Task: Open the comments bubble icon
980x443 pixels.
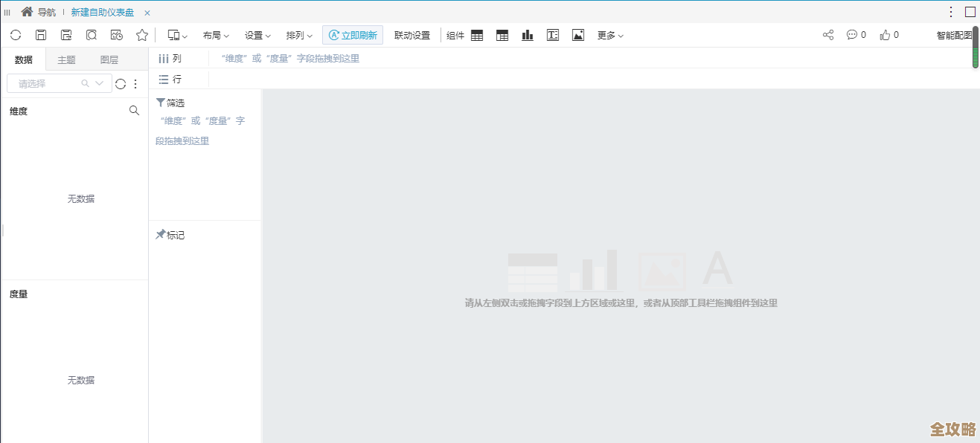Action: click(852, 35)
